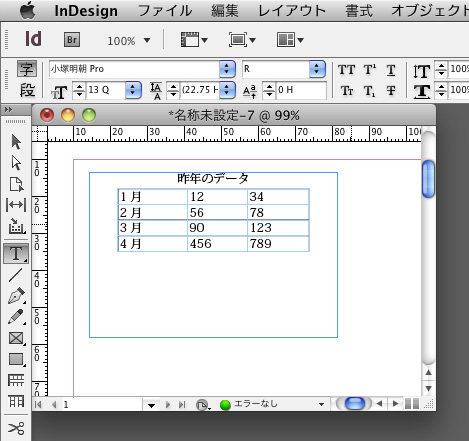Open the エラーなし preflight status menu
The image size is (469, 441).
(272, 404)
